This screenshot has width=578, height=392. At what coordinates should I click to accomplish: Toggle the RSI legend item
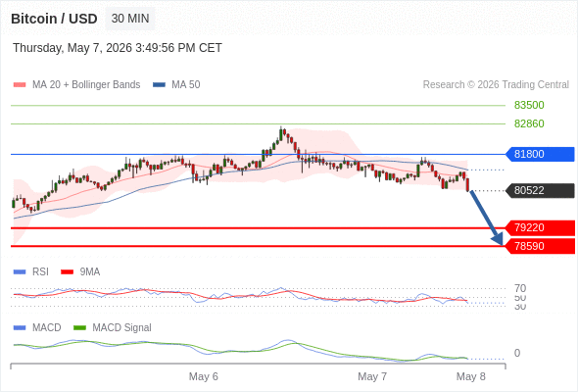tap(31, 272)
